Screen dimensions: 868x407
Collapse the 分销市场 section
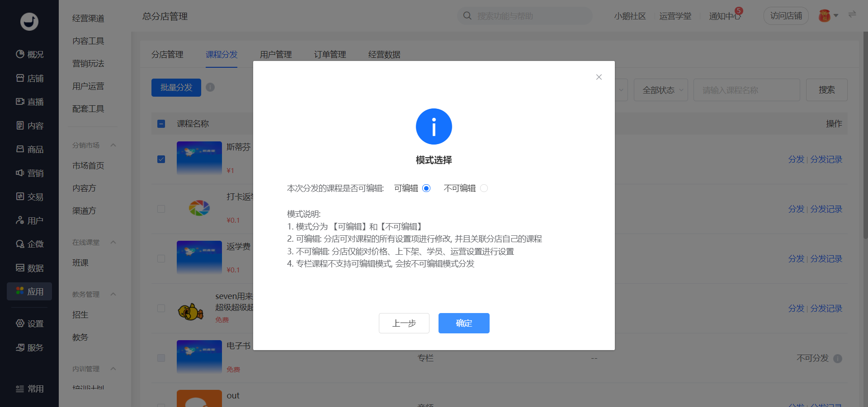click(x=113, y=145)
